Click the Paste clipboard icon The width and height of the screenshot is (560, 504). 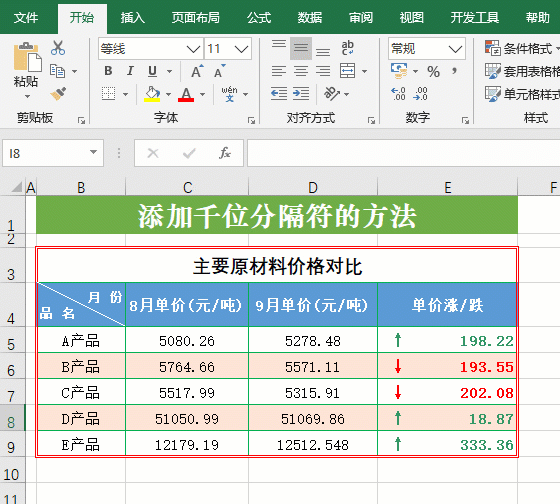27,57
